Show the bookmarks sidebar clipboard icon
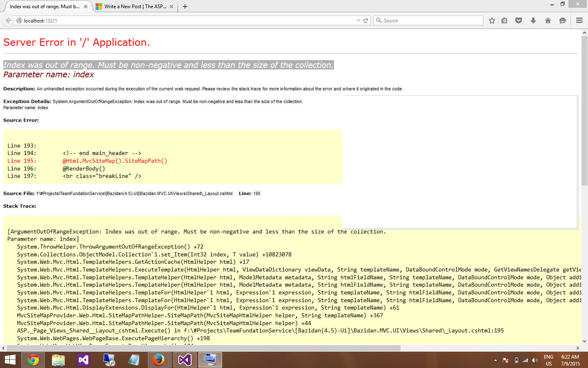The height and width of the screenshot is (368, 588). point(505,20)
